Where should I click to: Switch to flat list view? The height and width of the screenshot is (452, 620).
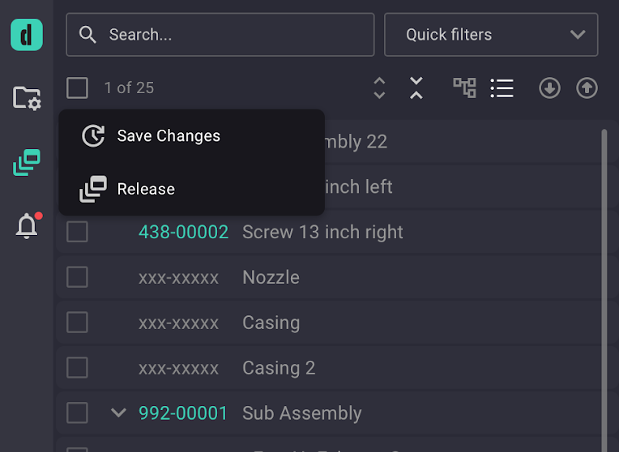[x=502, y=88]
